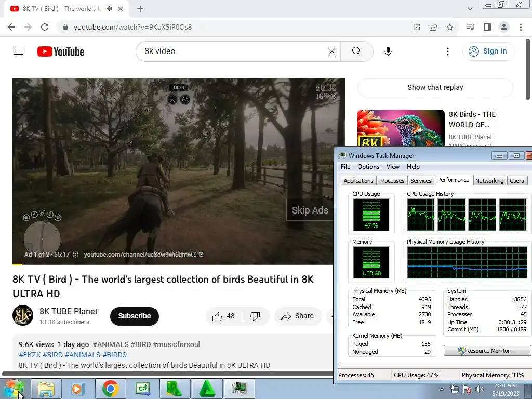Open the 8K TUBE Planet channel avatar

tap(23, 315)
